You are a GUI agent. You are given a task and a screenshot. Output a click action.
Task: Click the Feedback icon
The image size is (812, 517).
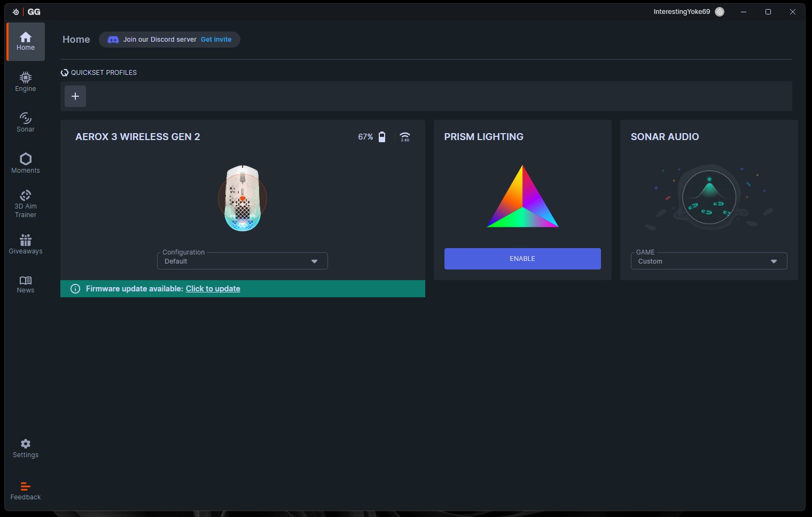[x=25, y=487]
